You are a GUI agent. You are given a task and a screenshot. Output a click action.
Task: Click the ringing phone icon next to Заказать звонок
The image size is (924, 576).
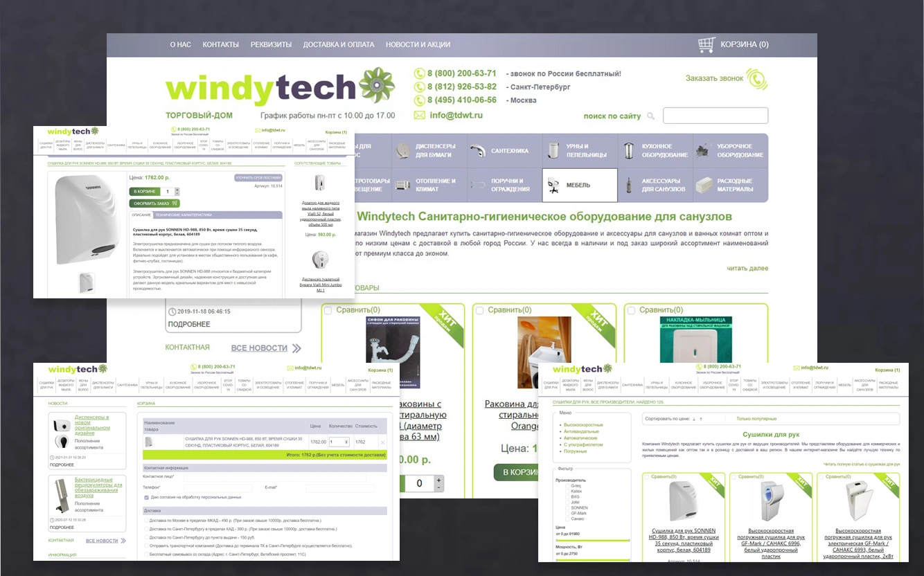(x=758, y=79)
